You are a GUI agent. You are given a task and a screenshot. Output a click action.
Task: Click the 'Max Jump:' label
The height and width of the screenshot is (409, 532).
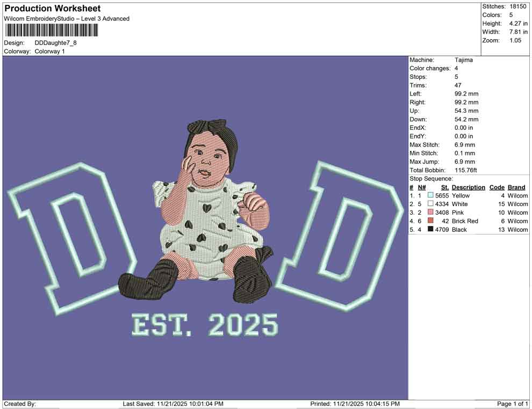point(424,162)
